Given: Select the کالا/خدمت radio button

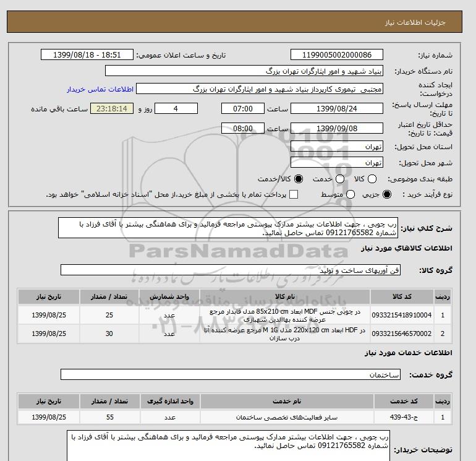Looking at the screenshot, I should [299, 179].
